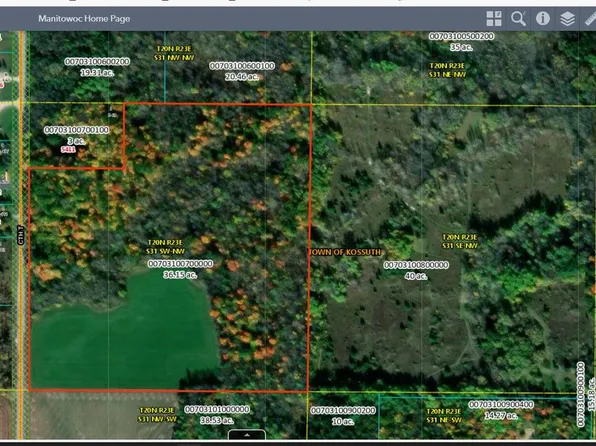Click the CTH T road label
The width and height of the screenshot is (596, 446).
pyautogui.click(x=21, y=235)
